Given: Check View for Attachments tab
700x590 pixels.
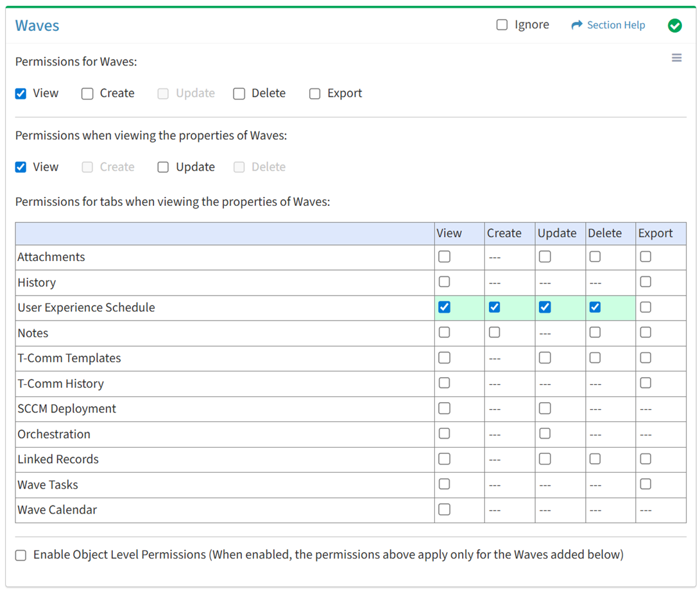Looking at the screenshot, I should pyautogui.click(x=444, y=257).
